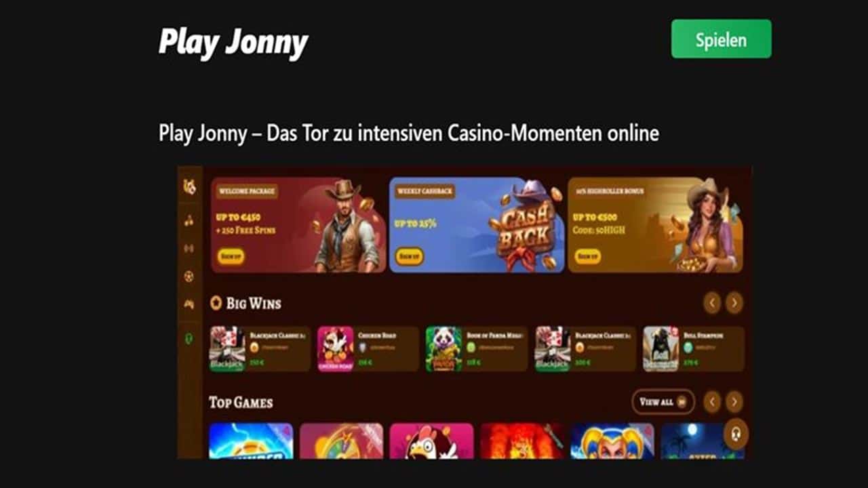This screenshot has height=488, width=868.
Task: Show next Big Wins with right arrow
Action: [734, 302]
